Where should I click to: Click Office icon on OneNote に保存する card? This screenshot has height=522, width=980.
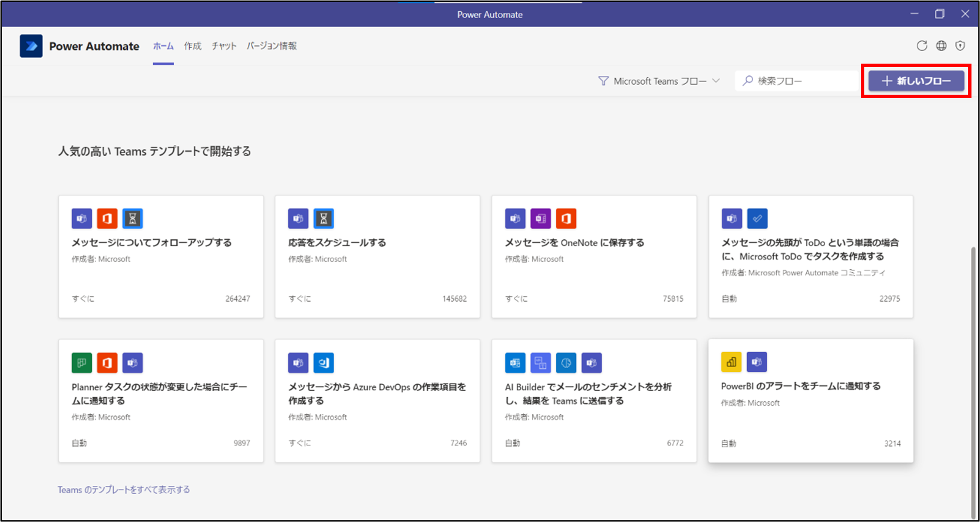click(566, 218)
